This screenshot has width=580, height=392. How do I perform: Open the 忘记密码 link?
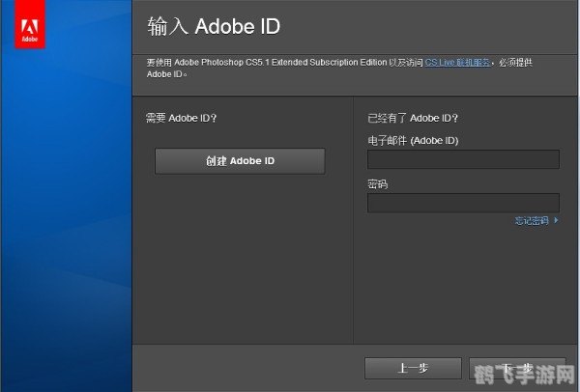coord(536,220)
